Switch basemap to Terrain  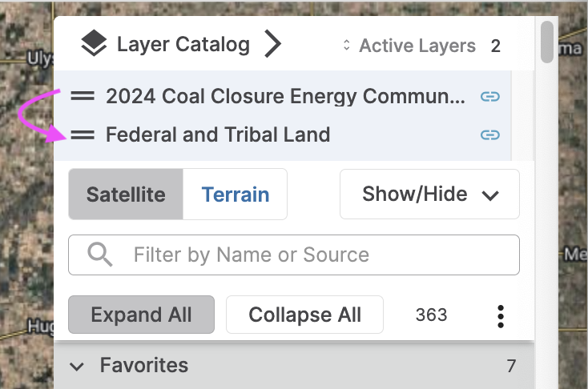[235, 194]
